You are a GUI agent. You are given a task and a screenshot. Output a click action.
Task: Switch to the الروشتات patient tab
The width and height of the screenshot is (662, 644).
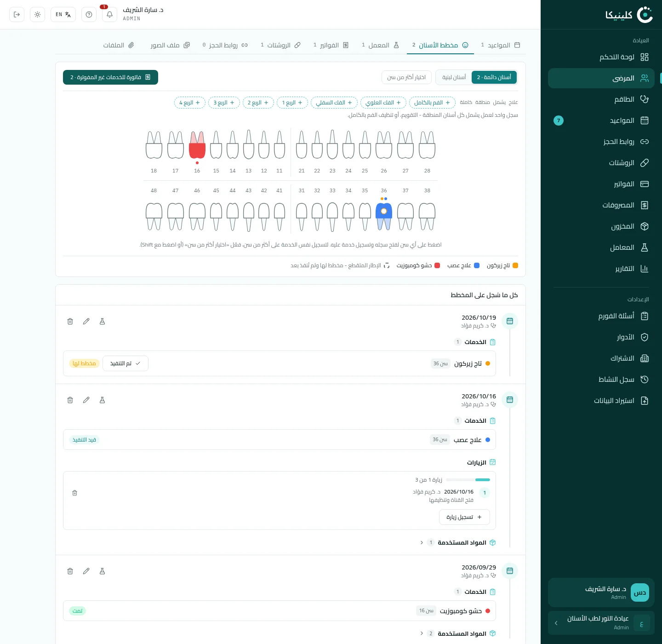point(280,45)
